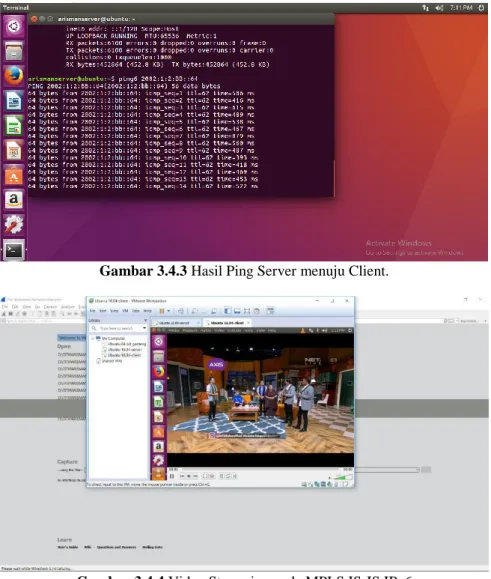Open the Playback menu in VLC
491x579 pixels.
coord(190,330)
